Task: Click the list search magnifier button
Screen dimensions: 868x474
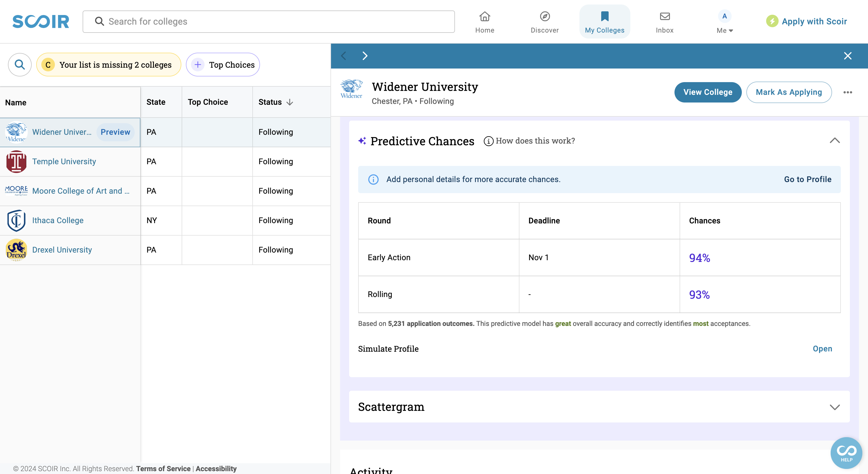Action: coord(20,64)
